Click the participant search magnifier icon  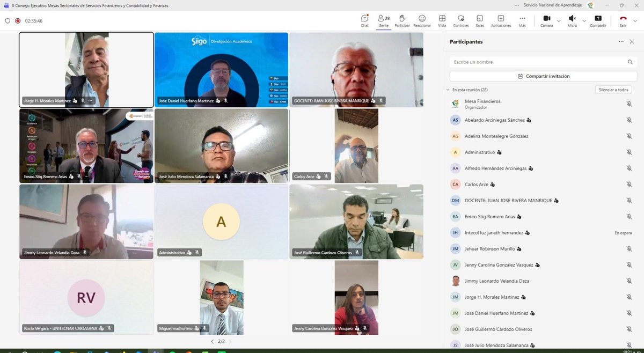coord(630,62)
